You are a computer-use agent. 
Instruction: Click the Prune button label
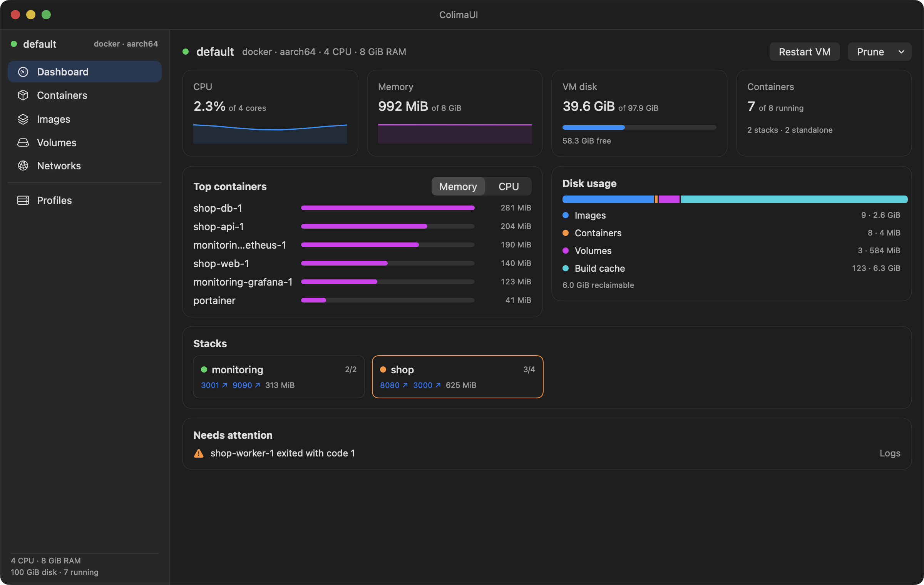[870, 52]
